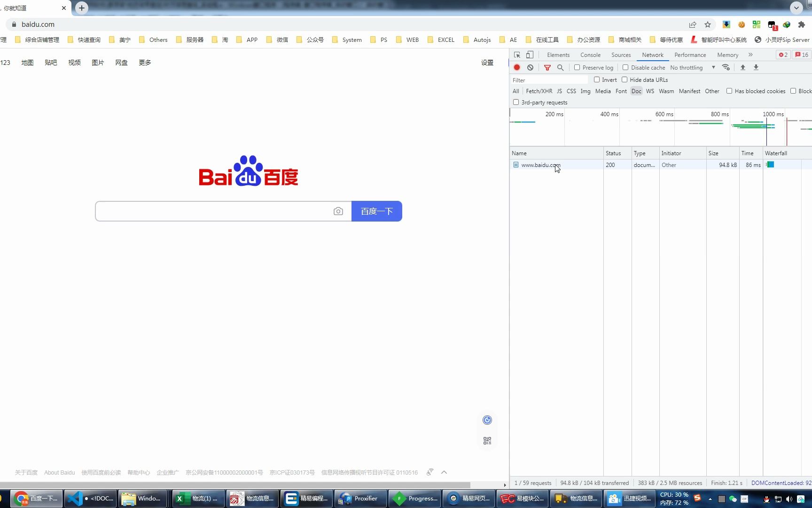Bookmark this page with star icon
The width and height of the screenshot is (812, 508).
click(x=708, y=24)
